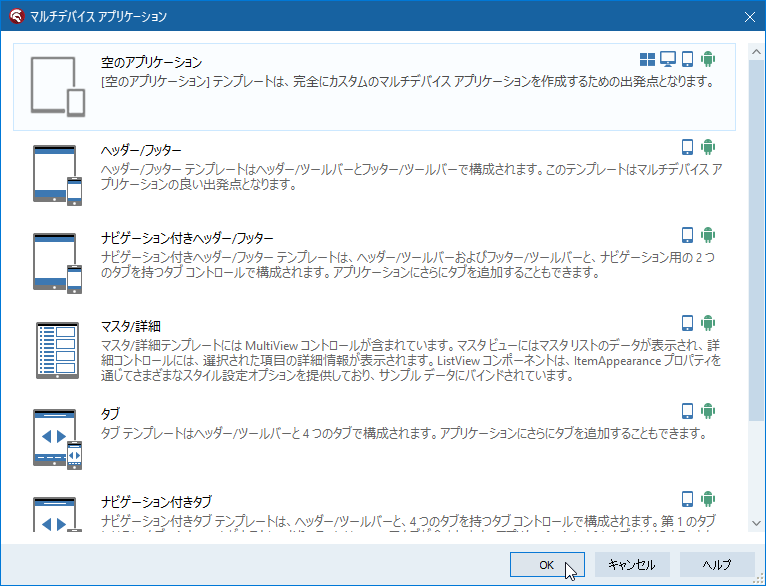Screen dimensions: 766x586
Task: Click description text of 空のアプリケーション template
Action: pyautogui.click(x=408, y=82)
